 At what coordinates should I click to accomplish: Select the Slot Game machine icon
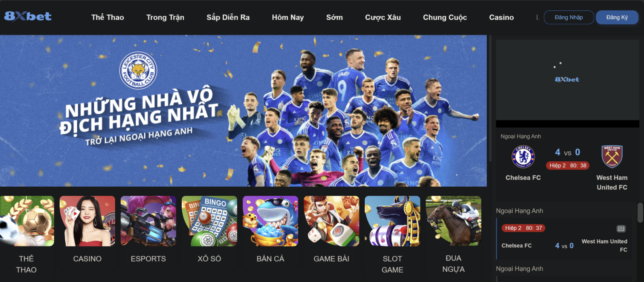[x=392, y=221]
